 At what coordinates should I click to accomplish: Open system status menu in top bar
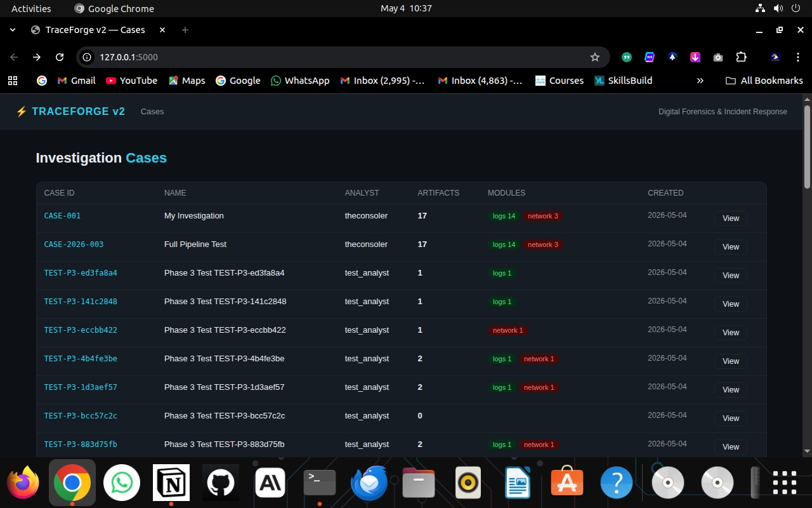pyautogui.click(x=778, y=8)
